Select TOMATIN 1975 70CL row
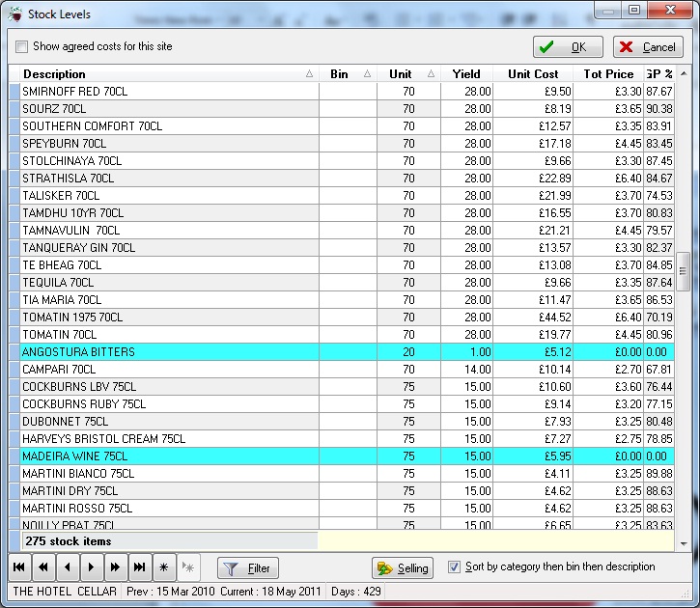The height and width of the screenshot is (608, 700). (342, 318)
